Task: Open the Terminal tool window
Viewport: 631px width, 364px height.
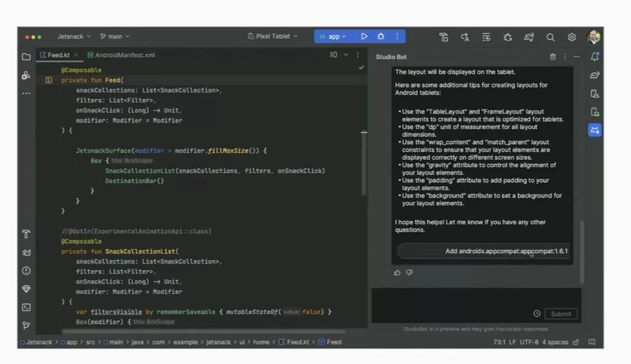Action: (x=25, y=307)
